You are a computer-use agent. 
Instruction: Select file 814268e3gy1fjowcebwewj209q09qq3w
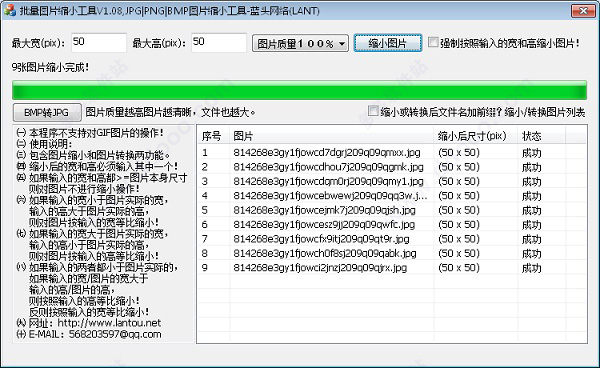(x=331, y=196)
